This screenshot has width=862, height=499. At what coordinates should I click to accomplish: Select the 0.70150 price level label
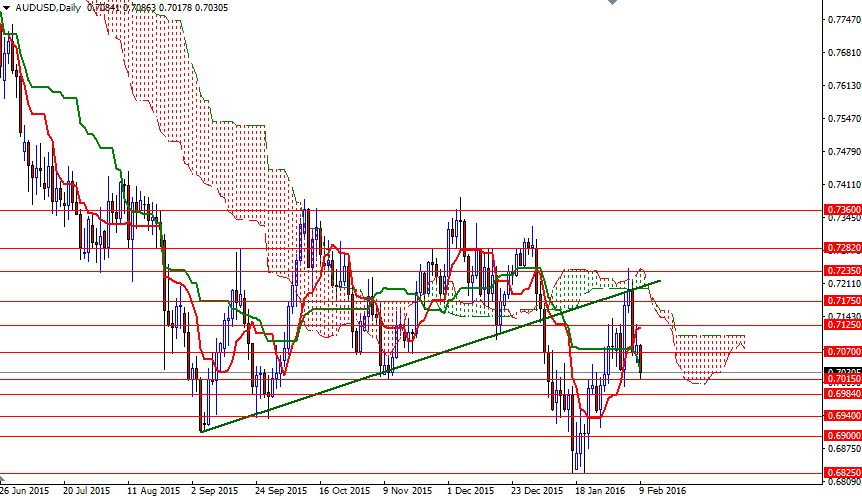[843, 379]
